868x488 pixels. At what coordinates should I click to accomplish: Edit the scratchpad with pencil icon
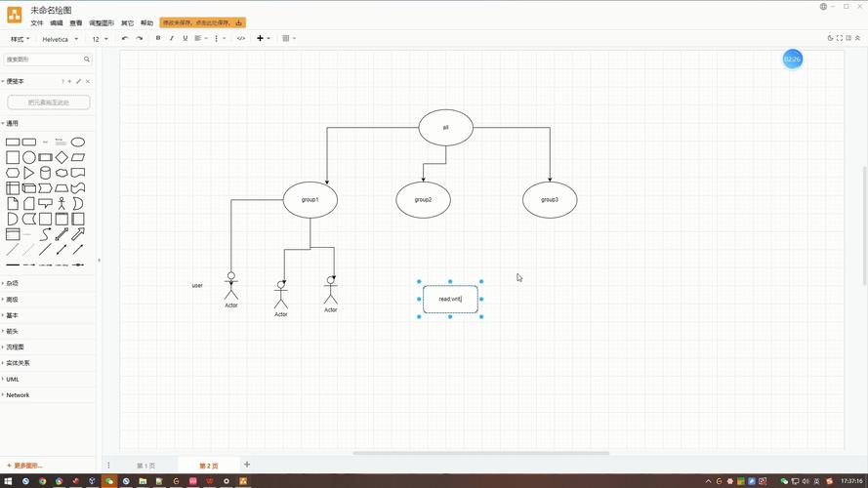pos(79,81)
